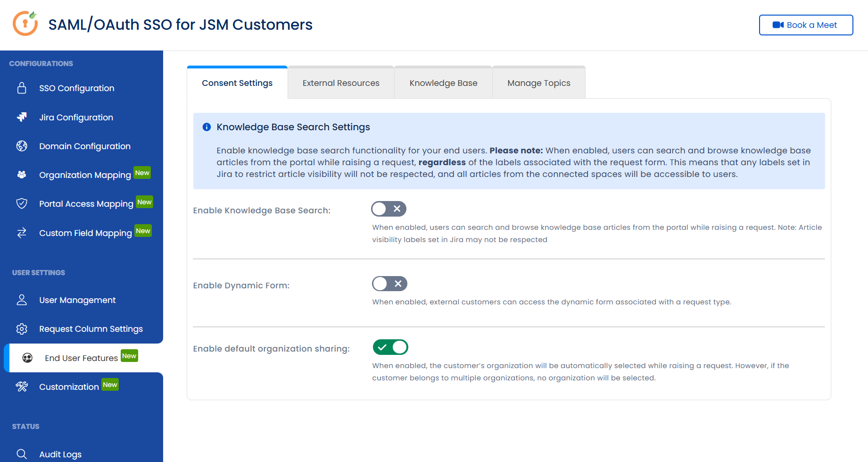The height and width of the screenshot is (462, 868).
Task: Click the USER SETTINGS section header
Action: [x=39, y=272]
